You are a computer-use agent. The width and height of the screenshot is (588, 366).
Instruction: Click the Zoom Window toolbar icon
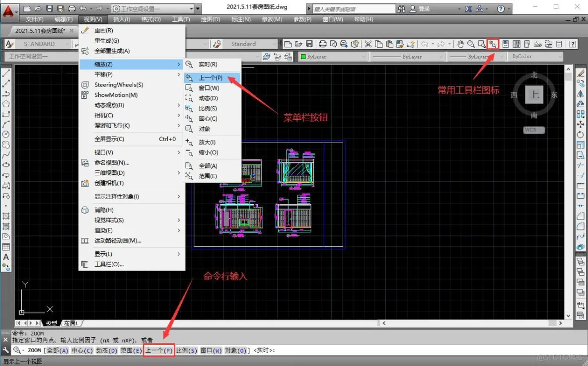coord(482,44)
